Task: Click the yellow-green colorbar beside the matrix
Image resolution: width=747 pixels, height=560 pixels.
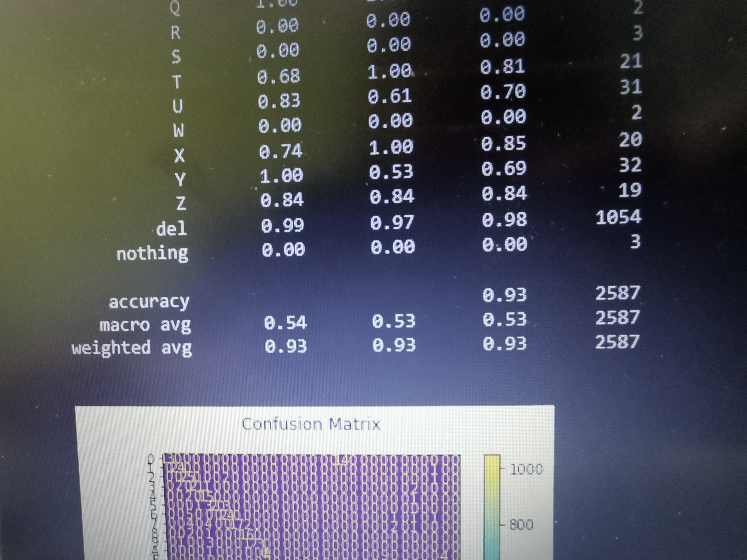Action: coord(492,506)
